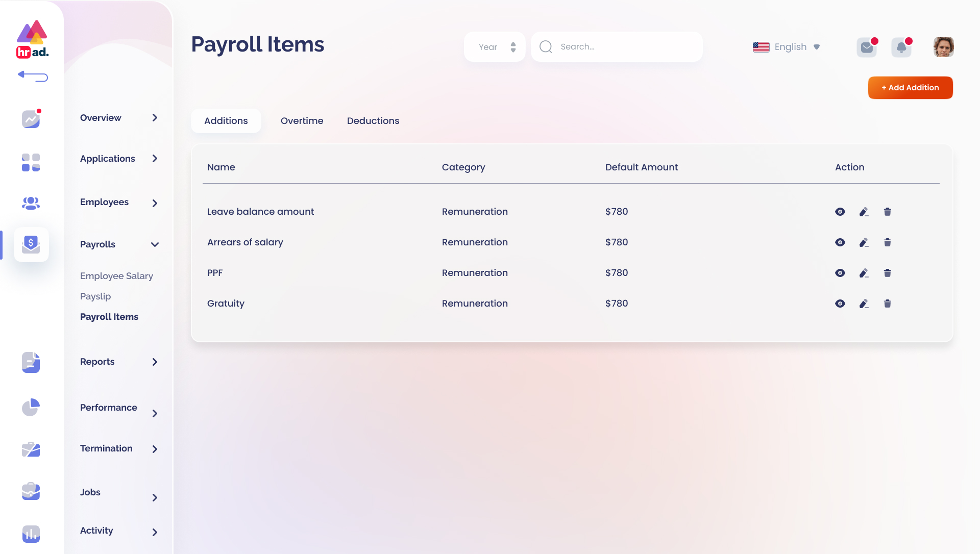Click the Payrolls dollar icon in sidebar
This screenshot has height=554, width=980.
tap(31, 244)
